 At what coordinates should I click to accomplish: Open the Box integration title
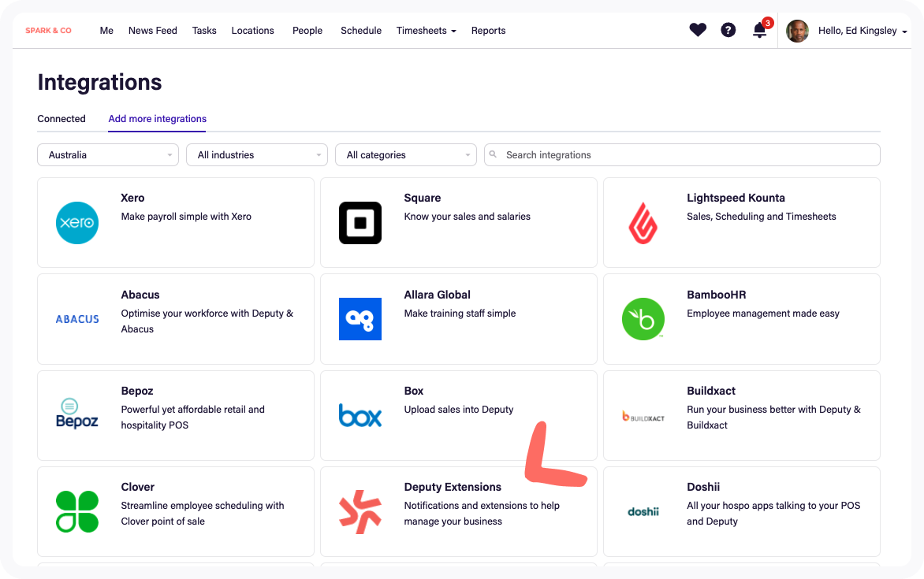[x=413, y=391]
